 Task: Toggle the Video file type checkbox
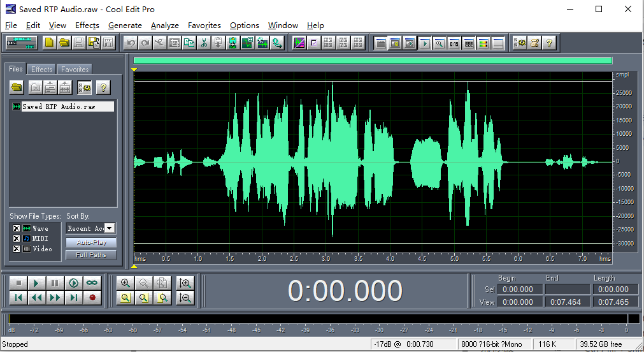(17, 249)
